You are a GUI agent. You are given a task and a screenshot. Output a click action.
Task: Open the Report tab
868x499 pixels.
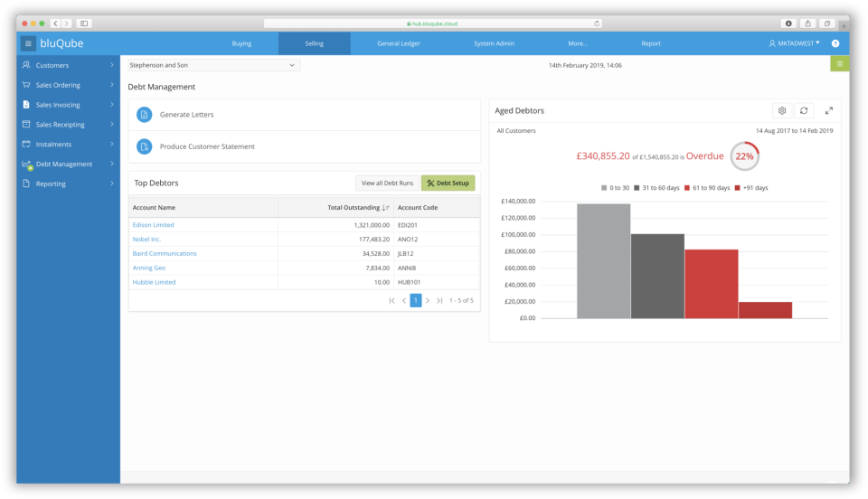tap(651, 43)
